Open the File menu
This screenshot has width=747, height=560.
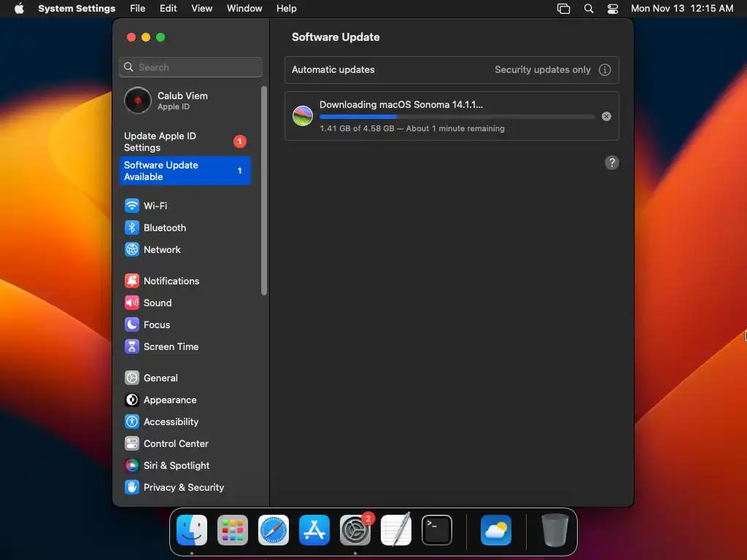click(x=138, y=9)
